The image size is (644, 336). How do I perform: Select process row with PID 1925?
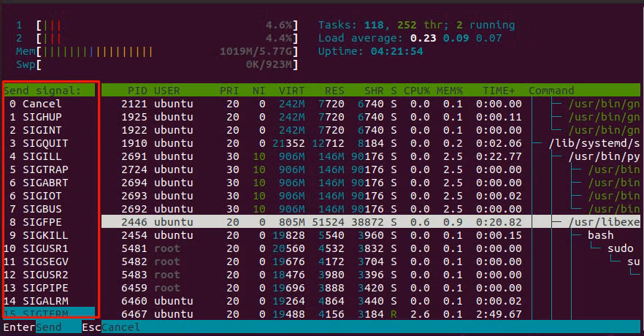371,117
